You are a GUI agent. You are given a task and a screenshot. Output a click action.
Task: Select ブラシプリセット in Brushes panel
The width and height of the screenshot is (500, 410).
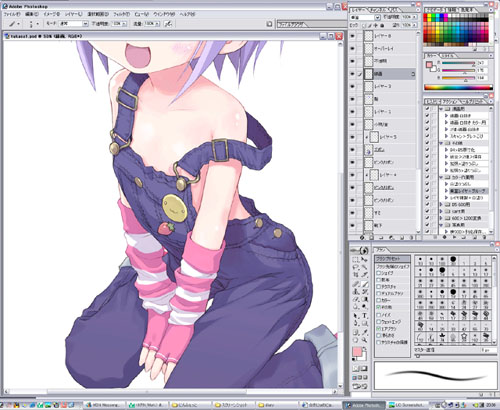392,259
